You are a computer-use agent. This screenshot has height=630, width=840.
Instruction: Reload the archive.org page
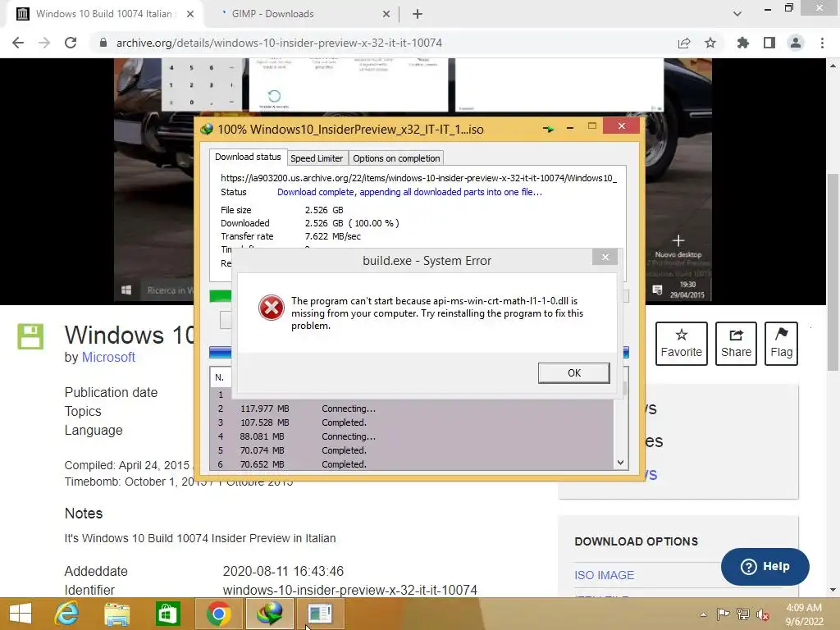(x=71, y=43)
